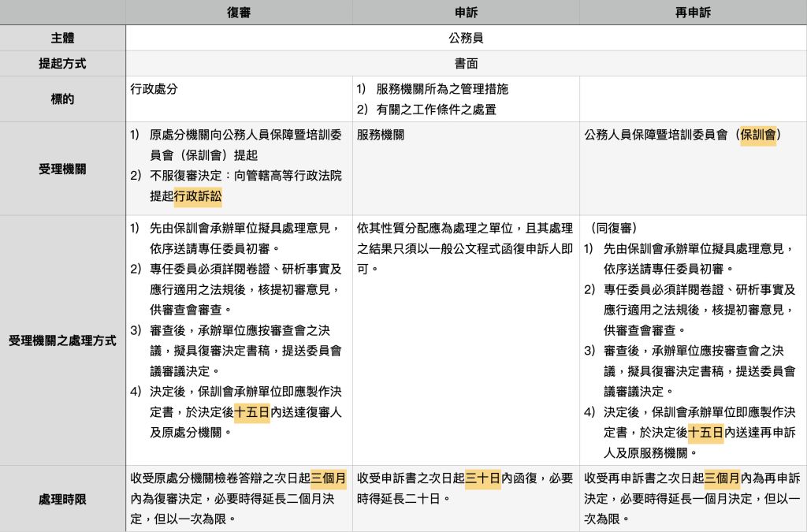Click the 再申訴 column header
This screenshot has width=807, height=532.
[693, 12]
